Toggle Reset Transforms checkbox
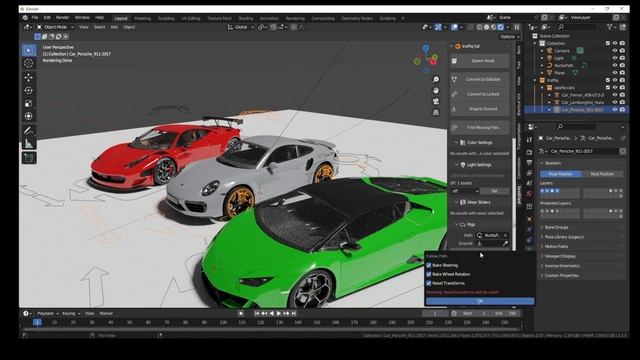The height and width of the screenshot is (360, 640). click(429, 283)
